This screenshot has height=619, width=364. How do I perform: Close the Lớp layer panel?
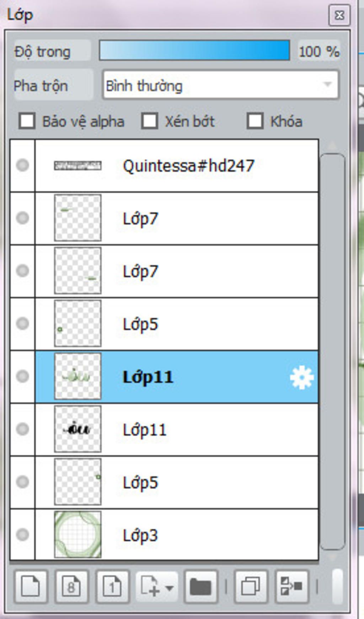pos(339,15)
